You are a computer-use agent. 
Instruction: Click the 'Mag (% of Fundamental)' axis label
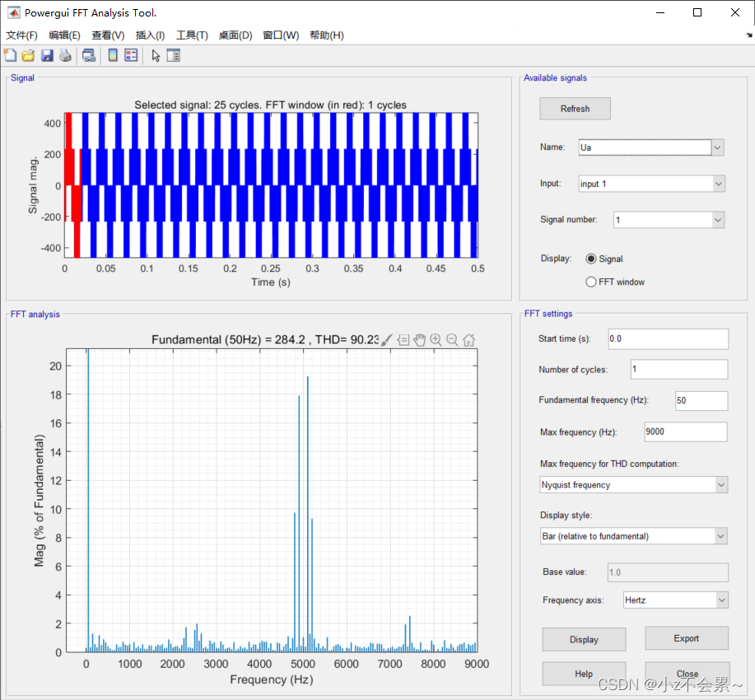39,501
